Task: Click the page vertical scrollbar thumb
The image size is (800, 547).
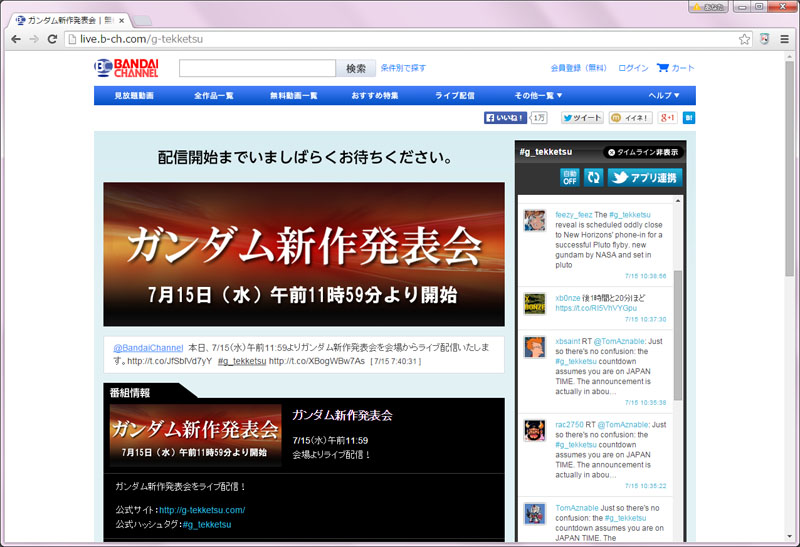Action: (790, 168)
